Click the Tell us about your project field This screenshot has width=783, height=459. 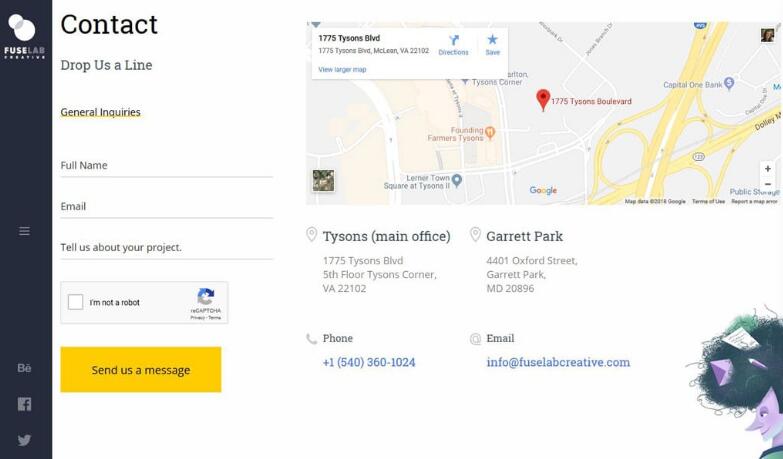click(x=167, y=247)
